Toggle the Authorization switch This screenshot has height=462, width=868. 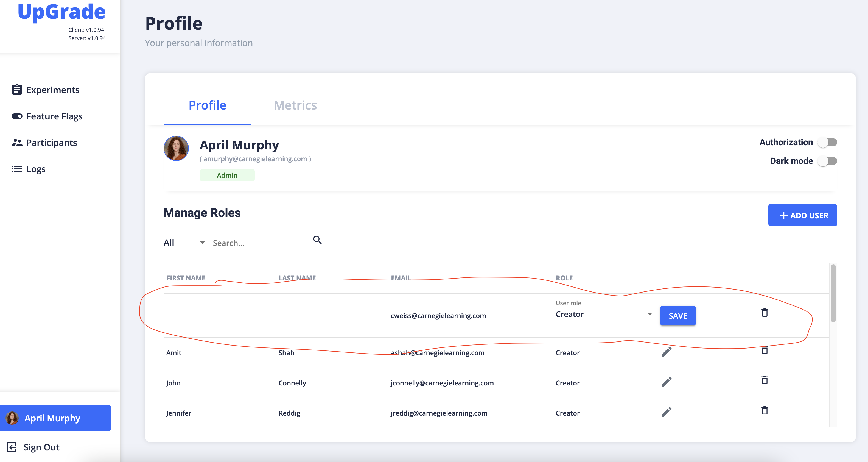[x=828, y=142]
